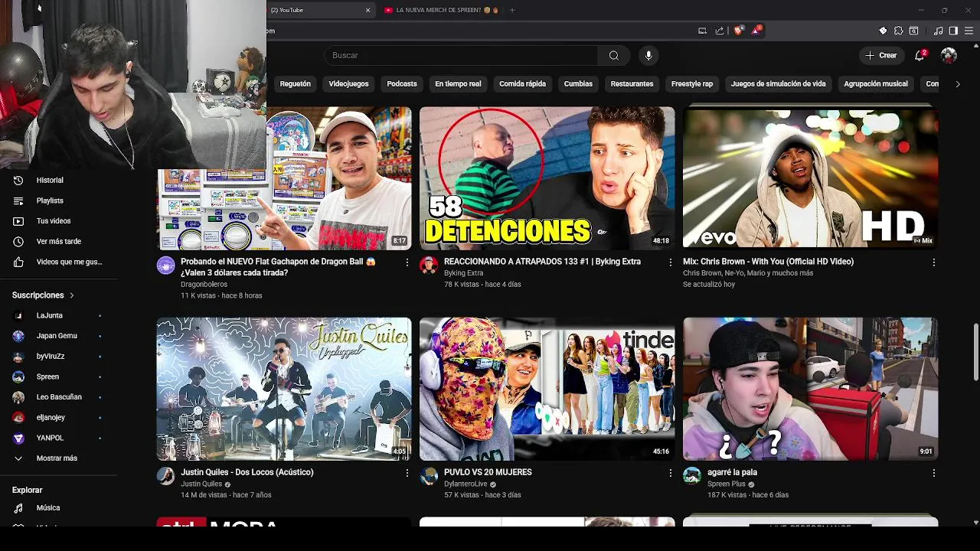Filter by Comida rápida chip
The width and height of the screenshot is (980, 551).
coord(523,84)
